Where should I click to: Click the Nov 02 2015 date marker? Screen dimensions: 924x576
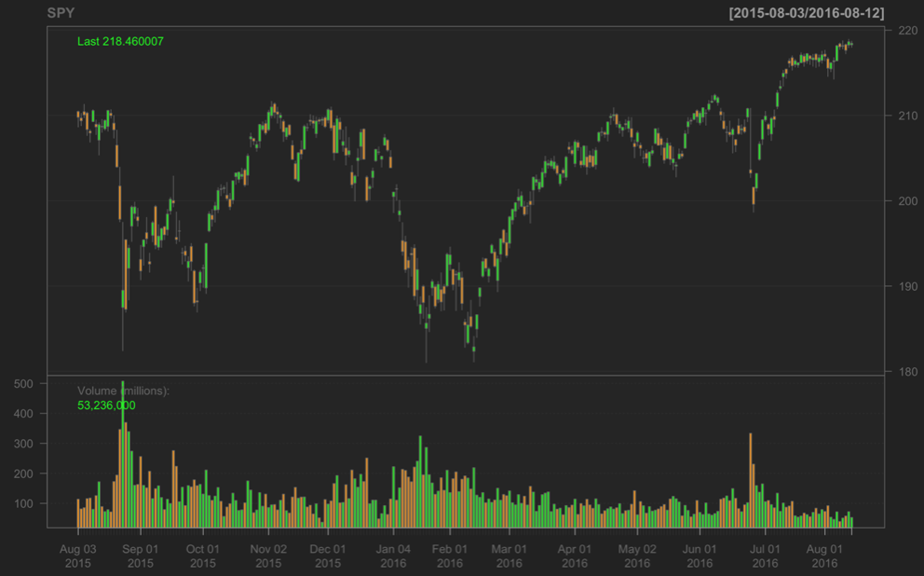click(268, 555)
